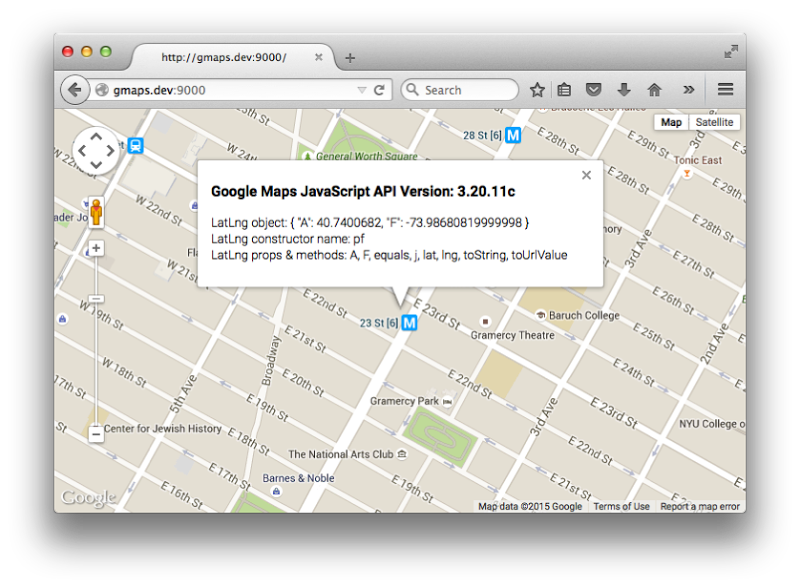The image size is (800, 588).
Task: Bookmark this page with the star icon
Action: pyautogui.click(x=537, y=90)
